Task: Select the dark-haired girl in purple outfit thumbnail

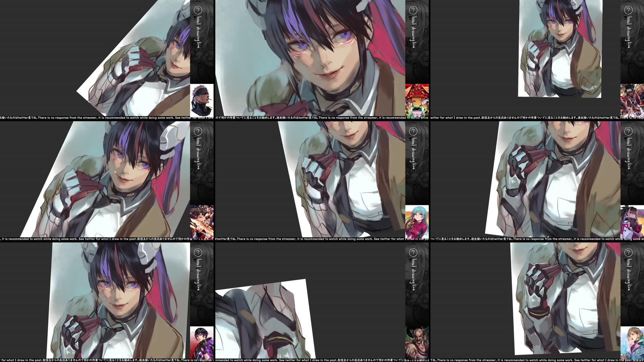Action: click(632, 221)
